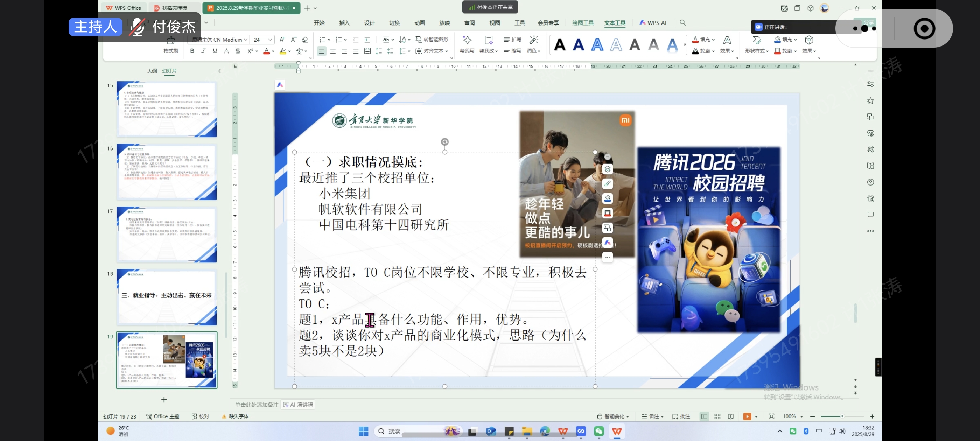The width and height of the screenshot is (980, 441).
Task: Open the 绘图工具 ribbon tab
Action: (x=583, y=23)
